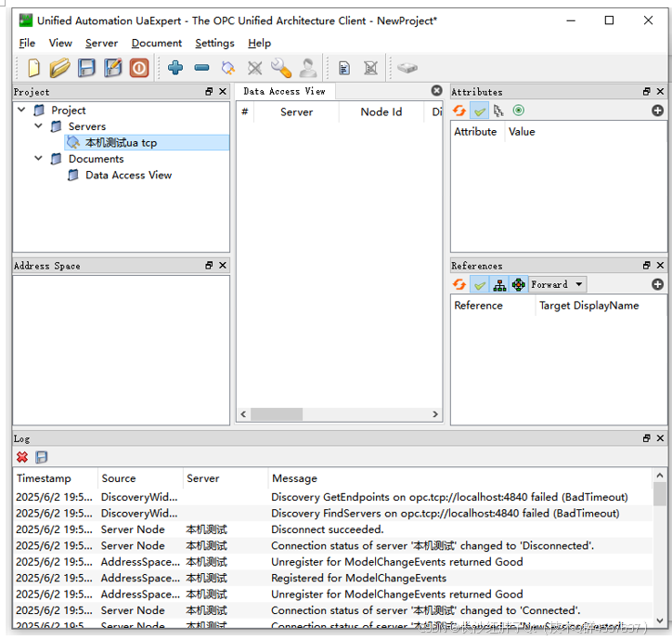This screenshot has width=672, height=640.
Task: Collapse the Servers tree node
Action: 39,125
